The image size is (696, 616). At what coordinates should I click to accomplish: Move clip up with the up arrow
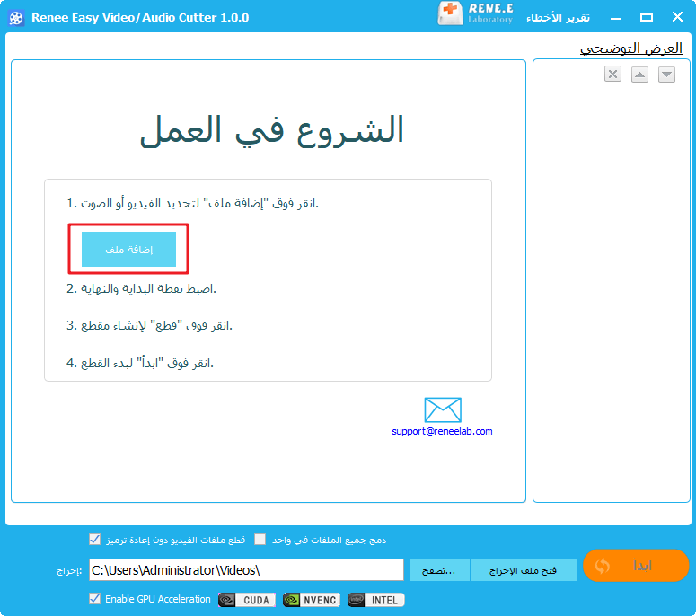pos(639,75)
